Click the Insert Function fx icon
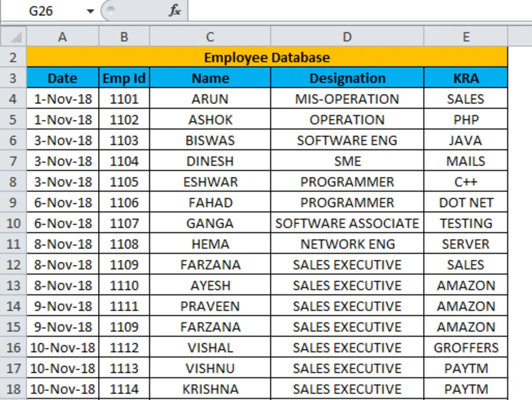The height and width of the screenshot is (400, 532). (x=174, y=11)
